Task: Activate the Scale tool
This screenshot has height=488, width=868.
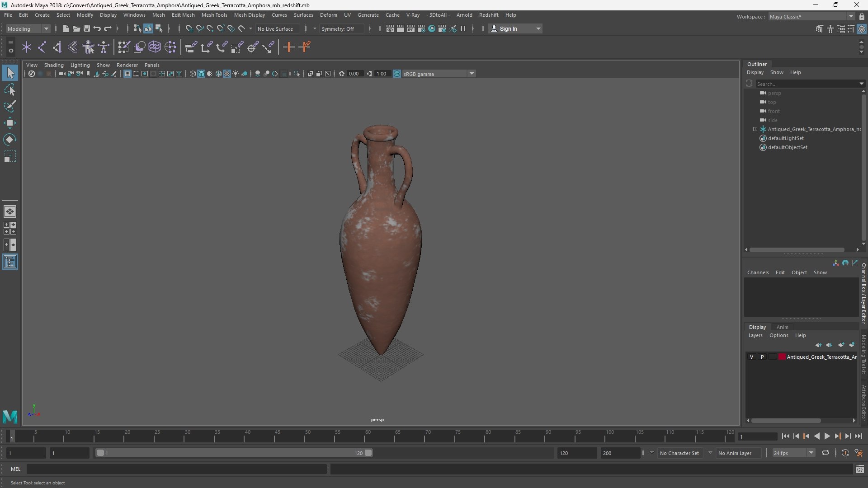Action: point(10,156)
